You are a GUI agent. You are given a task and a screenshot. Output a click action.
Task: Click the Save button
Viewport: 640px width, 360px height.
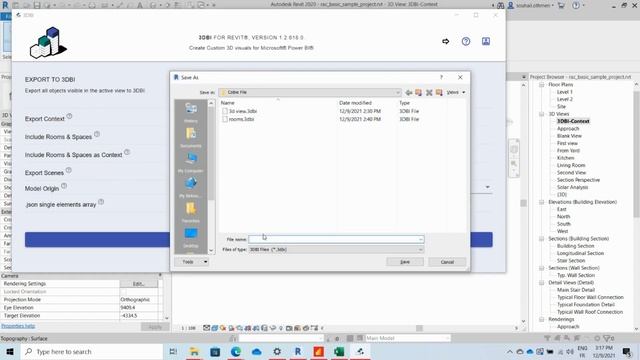[x=405, y=262]
